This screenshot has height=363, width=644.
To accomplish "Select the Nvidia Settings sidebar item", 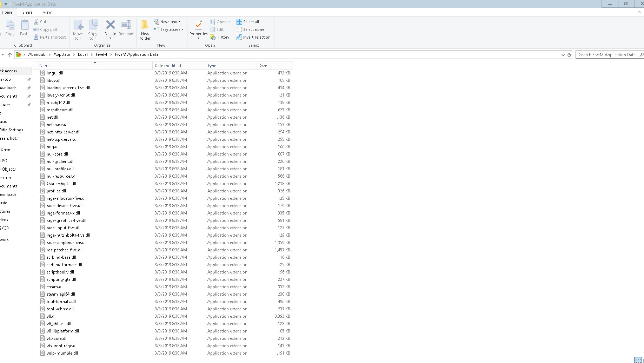I will [x=12, y=130].
